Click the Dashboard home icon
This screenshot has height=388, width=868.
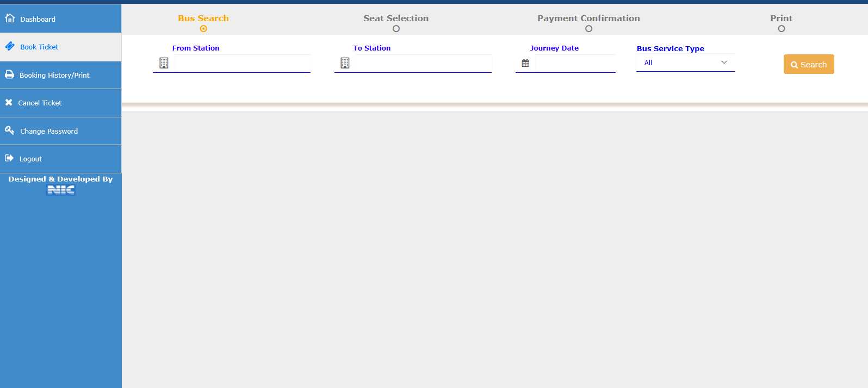(x=10, y=18)
